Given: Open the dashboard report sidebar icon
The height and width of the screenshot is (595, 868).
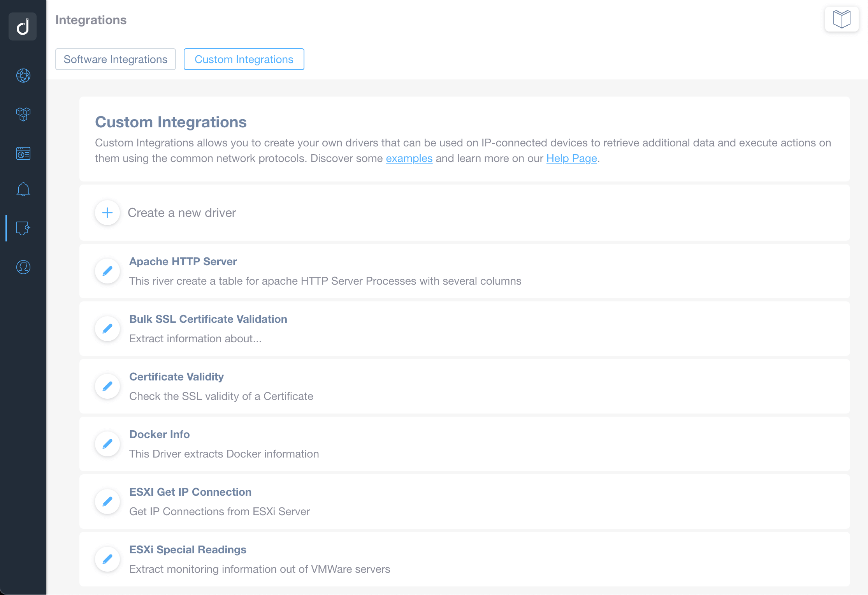Looking at the screenshot, I should coord(23,153).
